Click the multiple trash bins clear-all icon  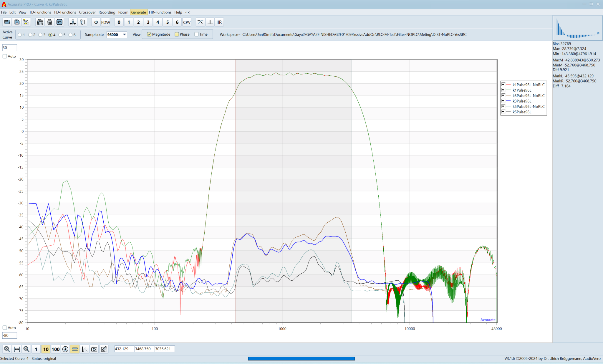pos(40,22)
